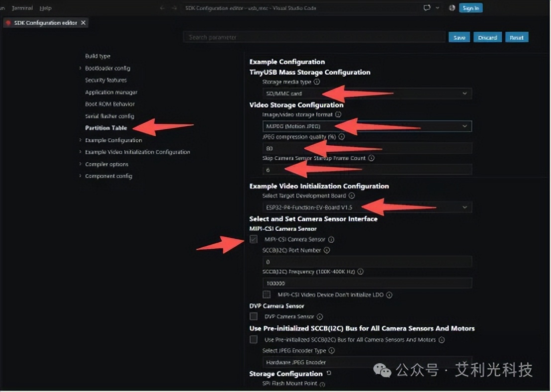Open Image/video storage format dropdown
This screenshot has width=551, height=392.
[367, 126]
